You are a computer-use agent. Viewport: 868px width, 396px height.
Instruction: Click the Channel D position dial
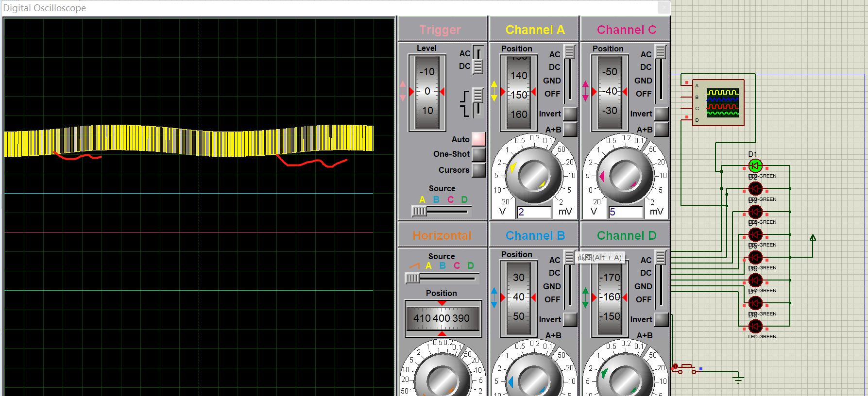[610, 298]
